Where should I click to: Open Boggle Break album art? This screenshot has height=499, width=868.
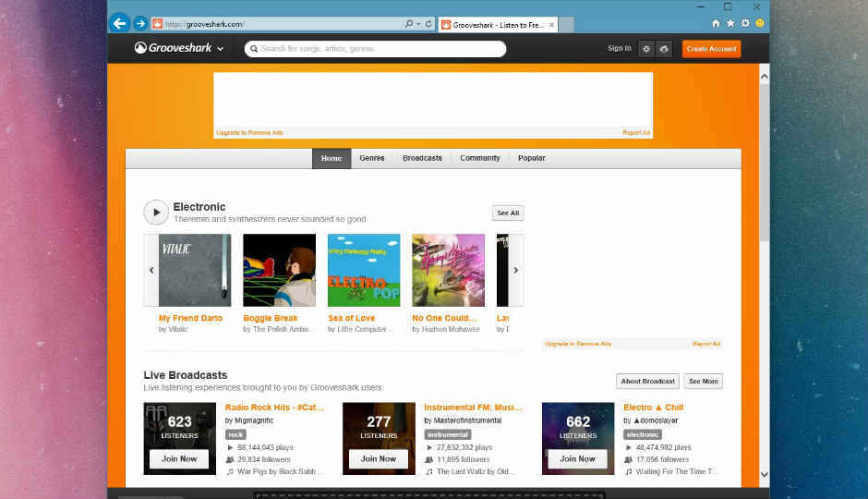pos(280,270)
